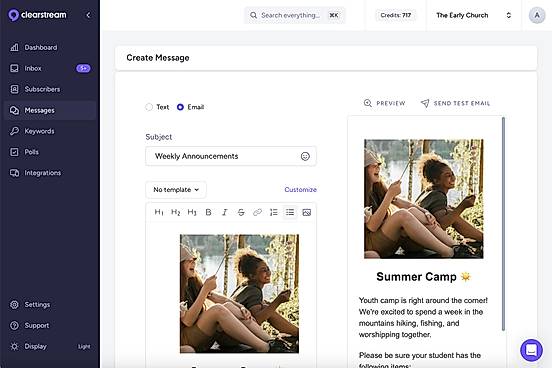This screenshot has height=368, width=552.
Task: Select Messages in the sidebar
Action: tap(50, 110)
